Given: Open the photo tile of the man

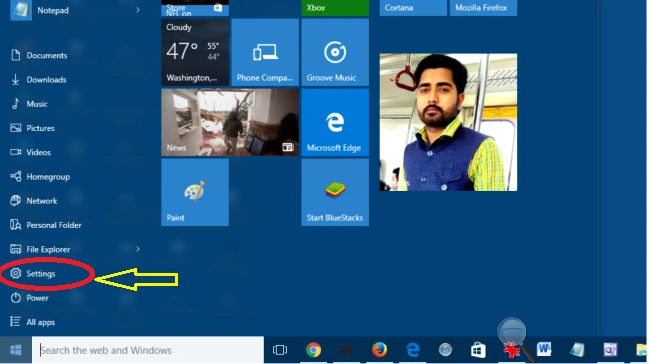Looking at the screenshot, I should 448,122.
